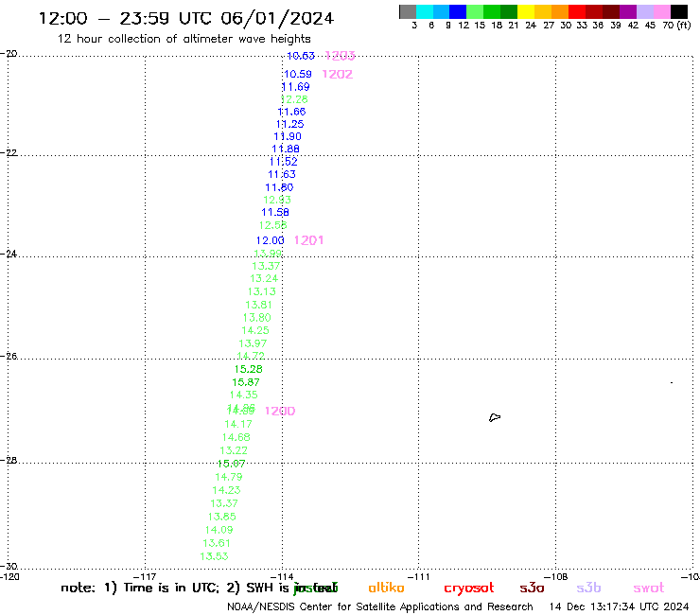Click the wave height value '14.35'
The width and height of the screenshot is (700, 615).
(x=243, y=395)
